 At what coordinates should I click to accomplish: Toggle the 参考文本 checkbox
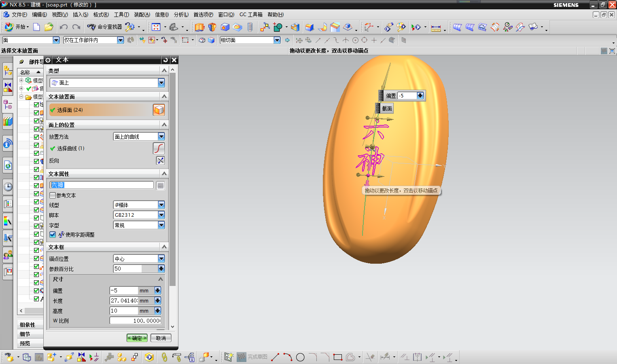point(53,195)
